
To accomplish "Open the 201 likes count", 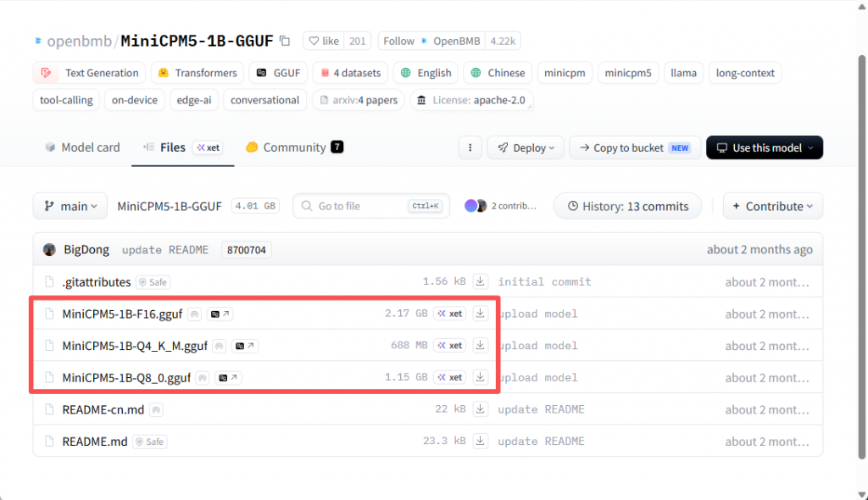I will pos(358,41).
